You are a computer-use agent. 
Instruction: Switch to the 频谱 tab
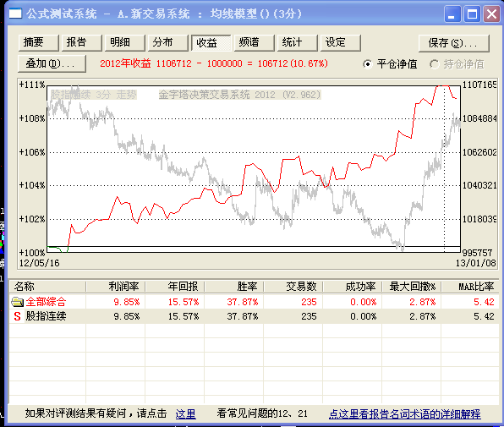coord(255,43)
